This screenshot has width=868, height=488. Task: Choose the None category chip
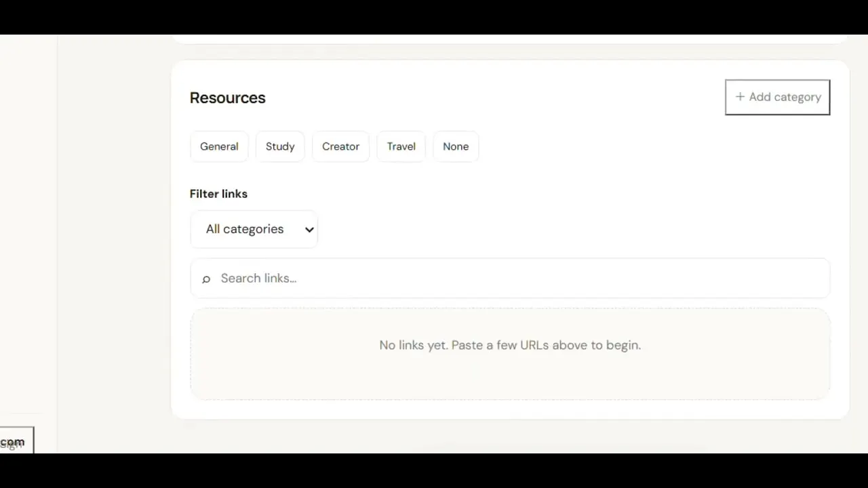[456, 146]
